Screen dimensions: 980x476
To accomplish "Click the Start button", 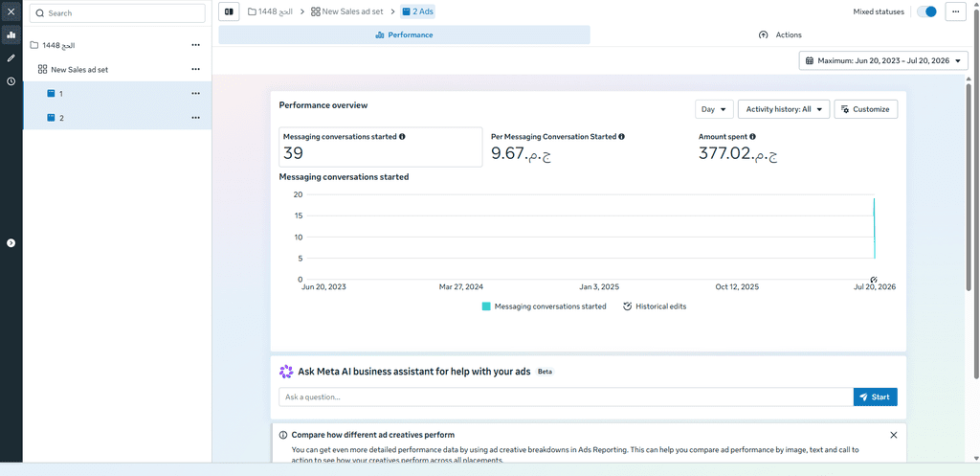I will (x=876, y=397).
